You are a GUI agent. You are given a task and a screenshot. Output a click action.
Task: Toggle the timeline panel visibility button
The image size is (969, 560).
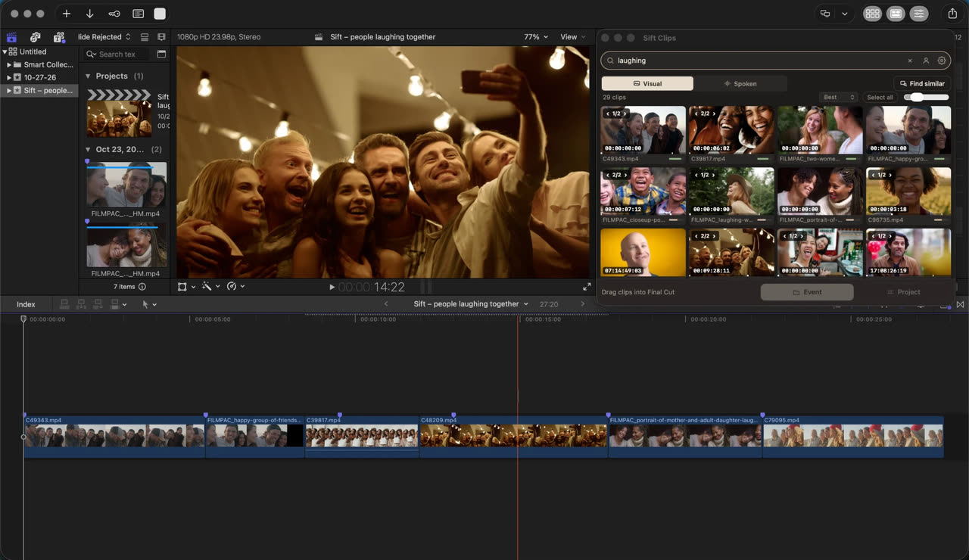point(896,14)
